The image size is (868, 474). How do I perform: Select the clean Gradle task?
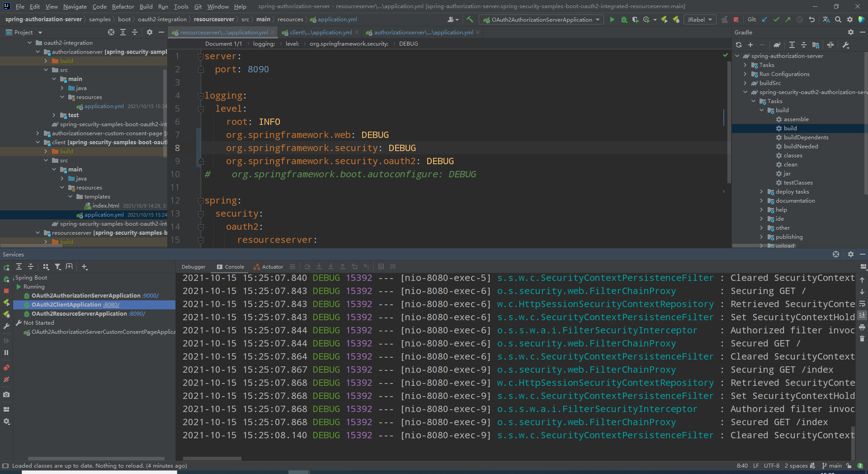click(790, 165)
